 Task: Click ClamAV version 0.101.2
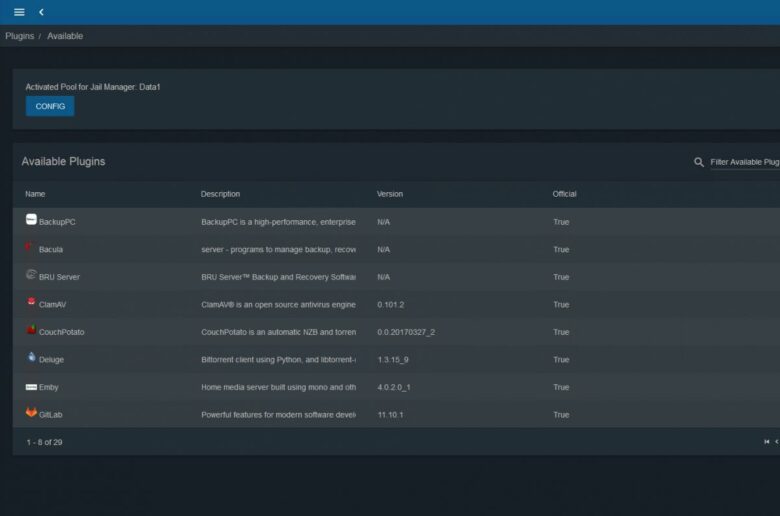pyautogui.click(x=390, y=305)
